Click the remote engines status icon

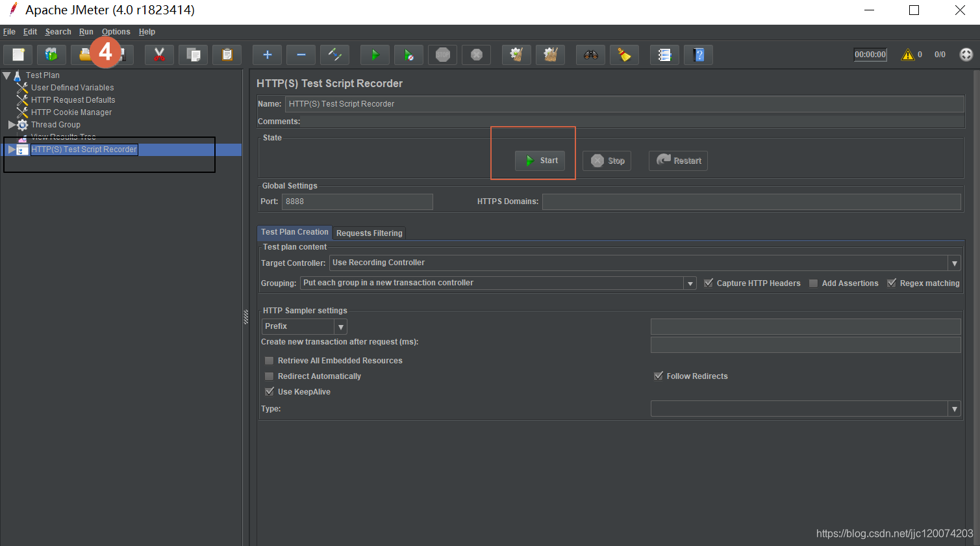tap(966, 55)
